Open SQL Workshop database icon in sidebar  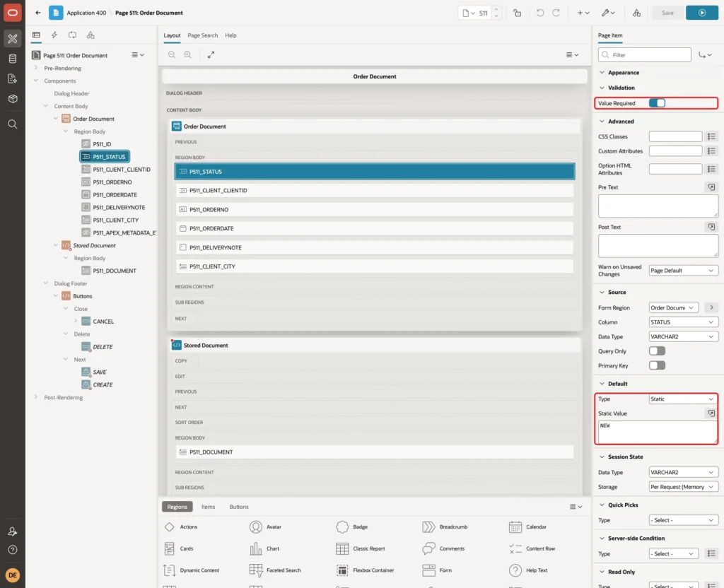pos(13,59)
